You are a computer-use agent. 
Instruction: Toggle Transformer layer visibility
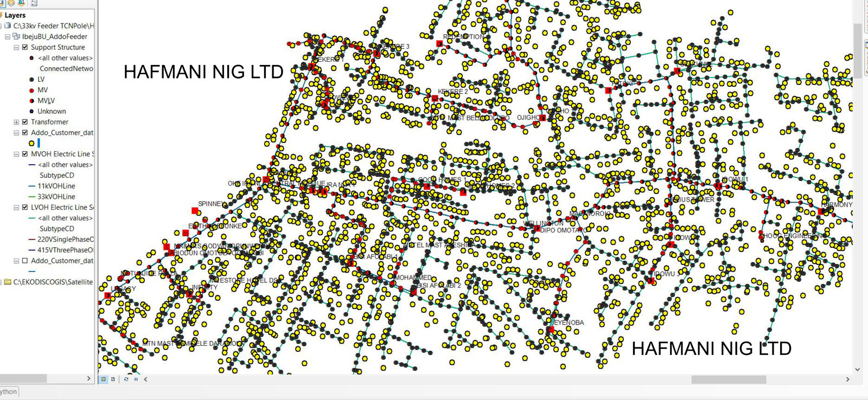[x=24, y=122]
